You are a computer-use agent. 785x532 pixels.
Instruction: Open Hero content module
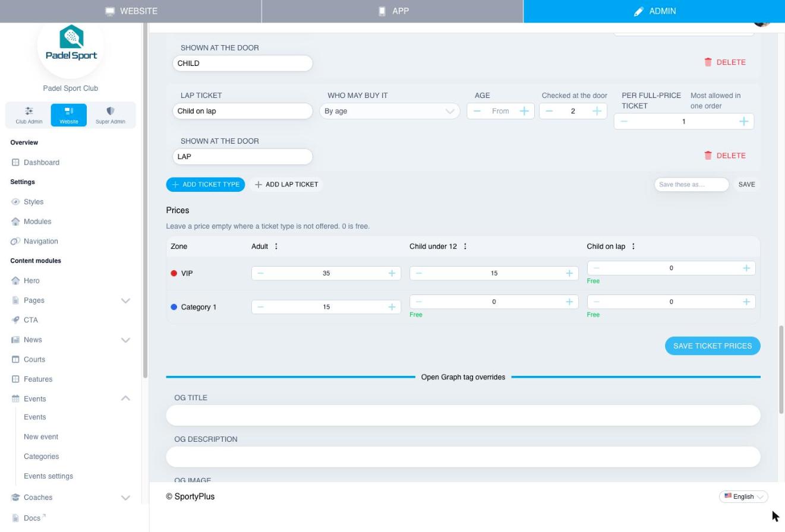point(31,280)
